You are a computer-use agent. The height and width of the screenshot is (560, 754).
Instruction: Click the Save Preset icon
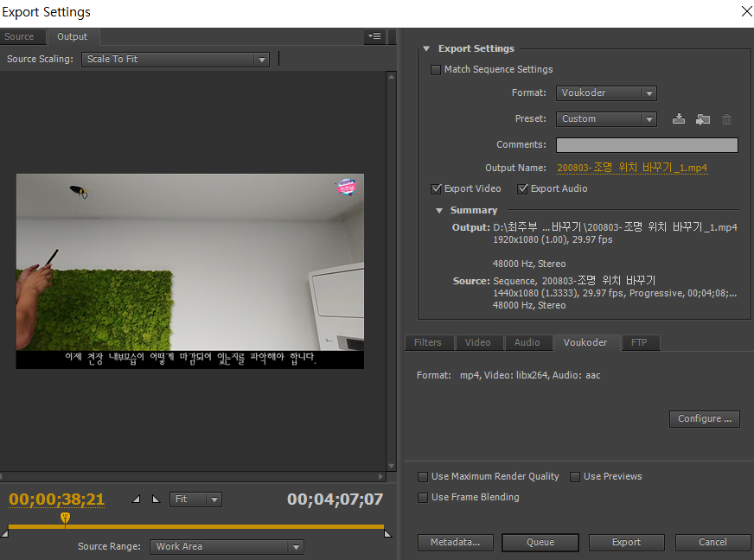tap(679, 119)
